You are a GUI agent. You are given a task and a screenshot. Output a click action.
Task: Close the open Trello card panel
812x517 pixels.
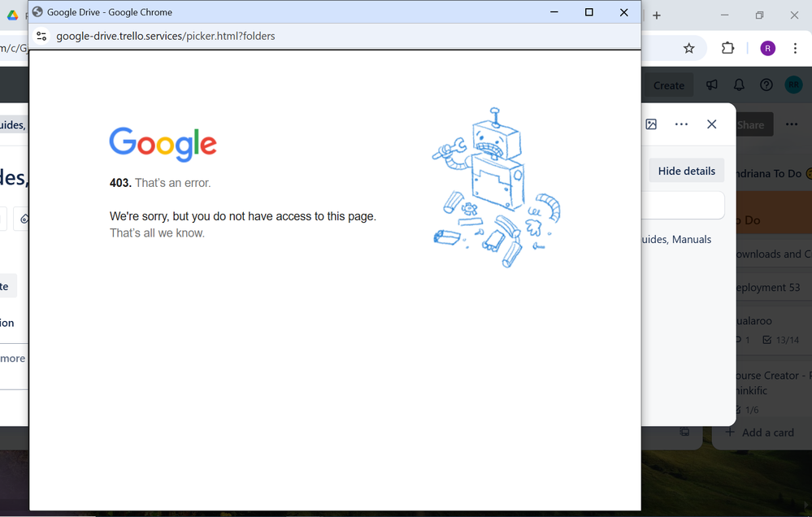click(711, 124)
